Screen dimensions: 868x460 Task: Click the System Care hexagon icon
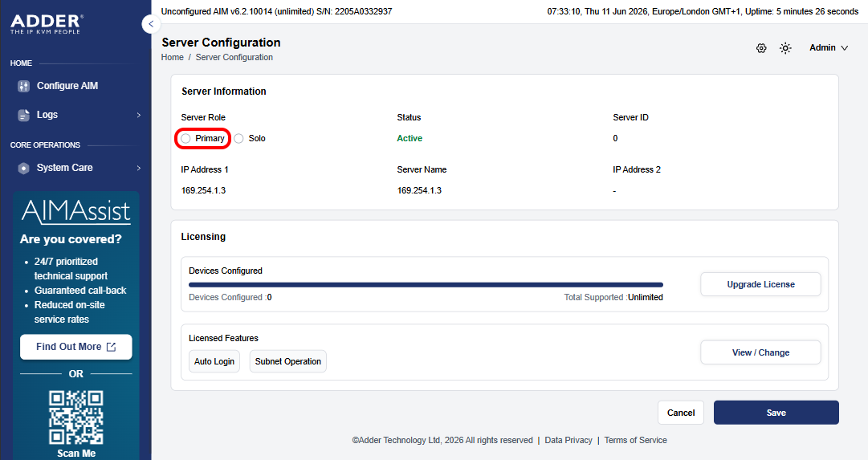coord(23,168)
